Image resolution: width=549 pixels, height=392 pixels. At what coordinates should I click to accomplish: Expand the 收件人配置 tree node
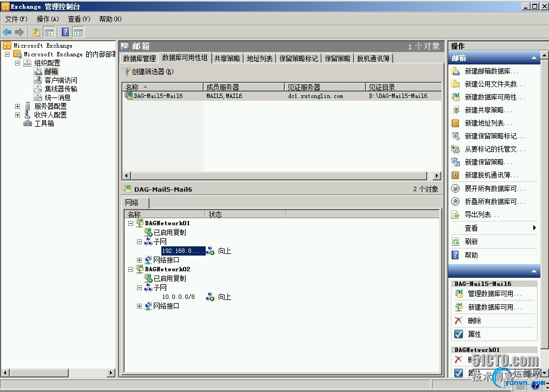click(17, 115)
